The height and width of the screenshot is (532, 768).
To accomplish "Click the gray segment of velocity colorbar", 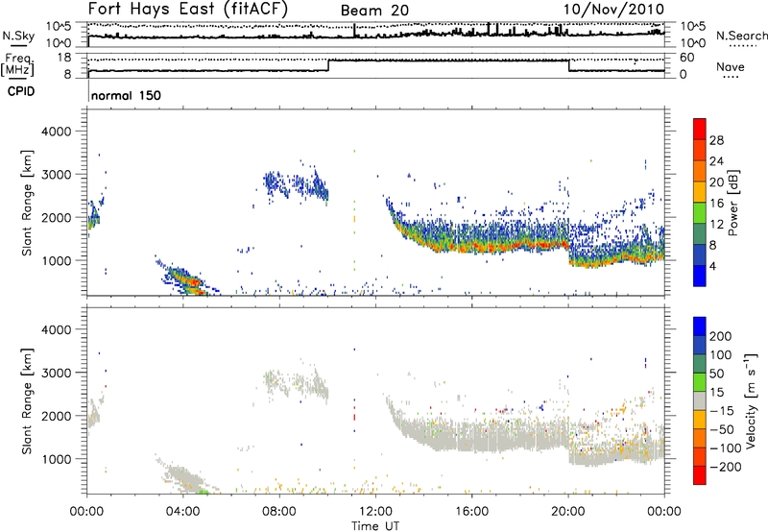I will (x=700, y=400).
